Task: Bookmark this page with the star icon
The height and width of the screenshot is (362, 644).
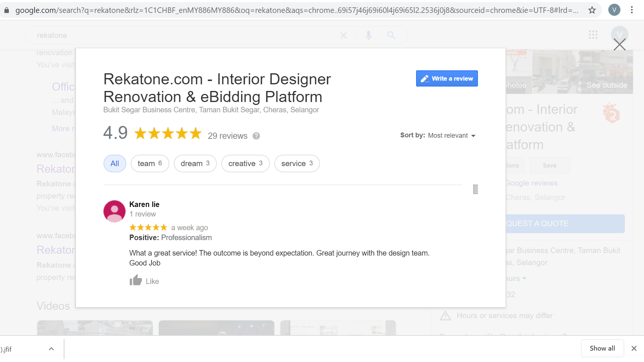Action: (x=592, y=10)
